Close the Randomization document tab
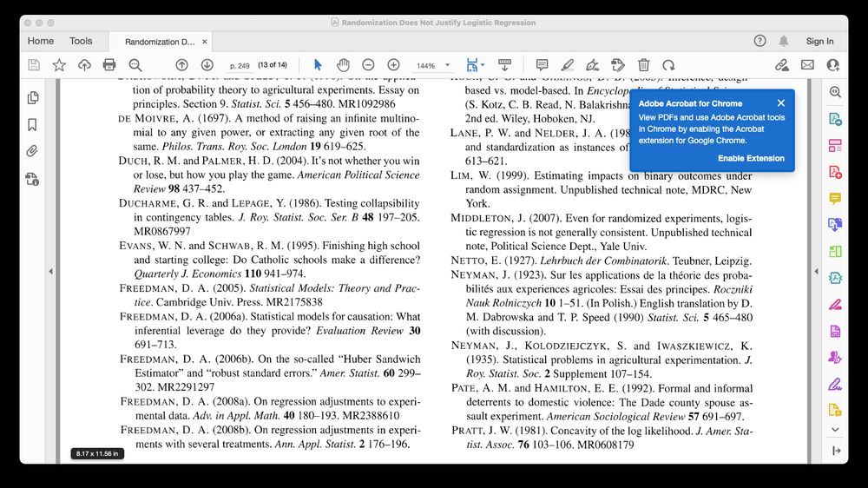Screen dimensions: 868x488 [x=204, y=42]
